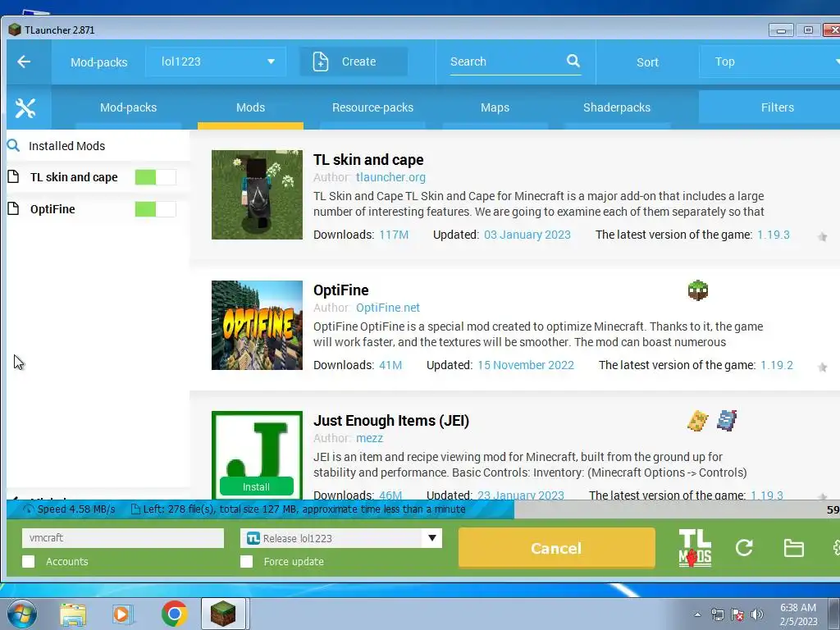Open TL skin and cape thumbnail image

(x=257, y=194)
